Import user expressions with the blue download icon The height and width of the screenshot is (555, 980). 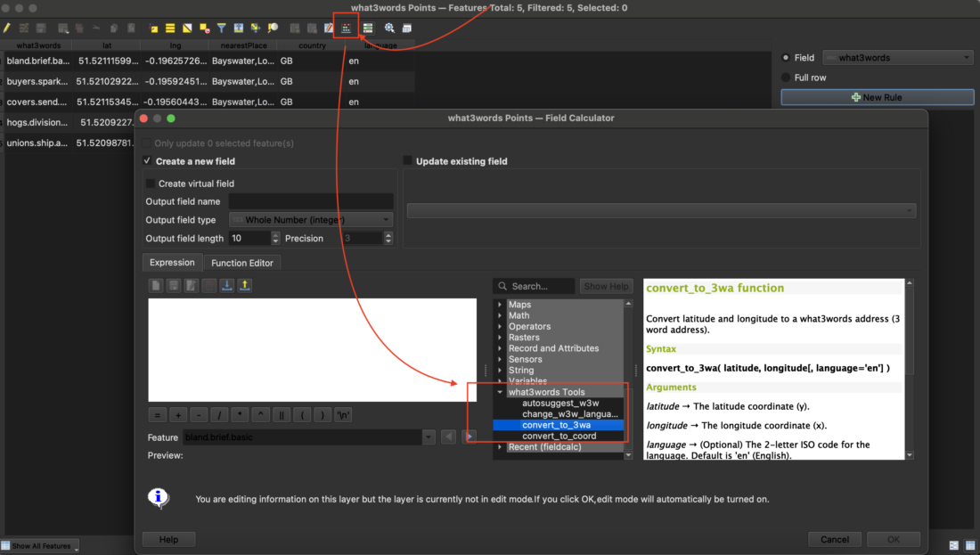coord(227,286)
